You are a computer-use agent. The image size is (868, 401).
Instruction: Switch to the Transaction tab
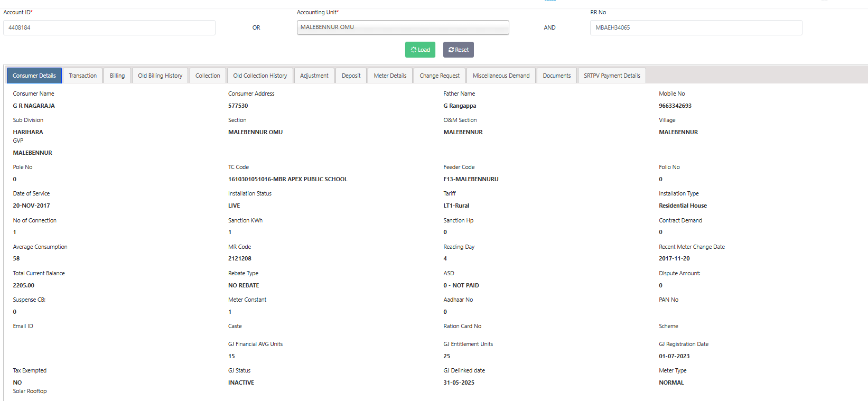tap(83, 76)
